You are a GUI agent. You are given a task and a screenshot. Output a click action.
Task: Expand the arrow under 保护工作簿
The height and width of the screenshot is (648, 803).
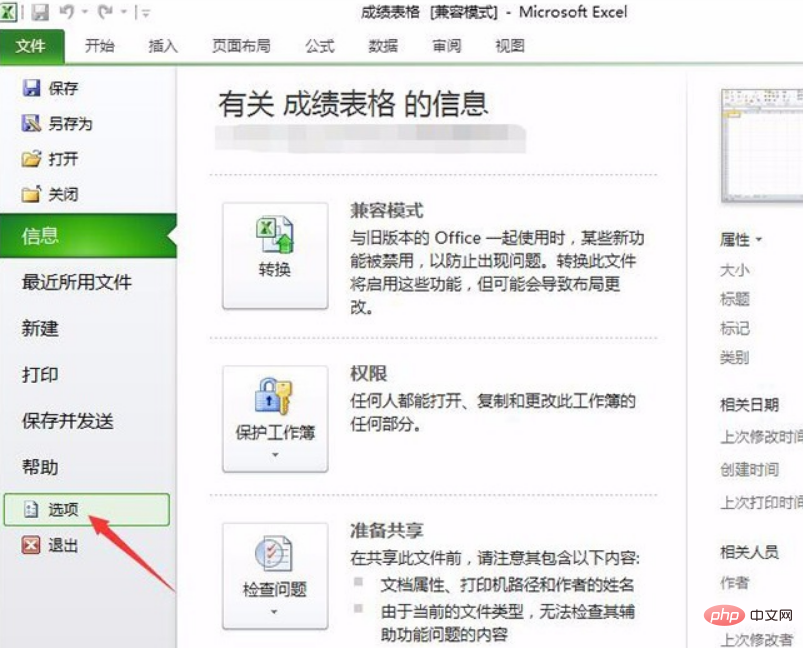275,454
